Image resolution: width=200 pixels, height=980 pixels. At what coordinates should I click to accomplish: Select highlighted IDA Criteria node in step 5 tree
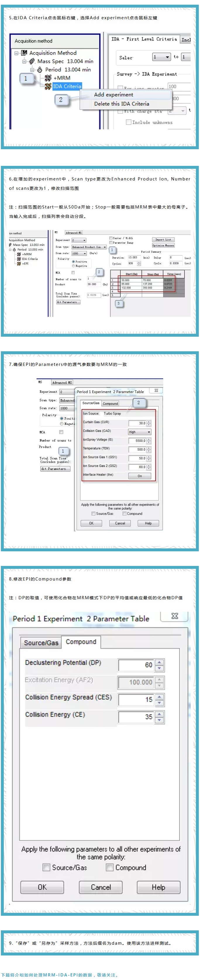point(67,86)
